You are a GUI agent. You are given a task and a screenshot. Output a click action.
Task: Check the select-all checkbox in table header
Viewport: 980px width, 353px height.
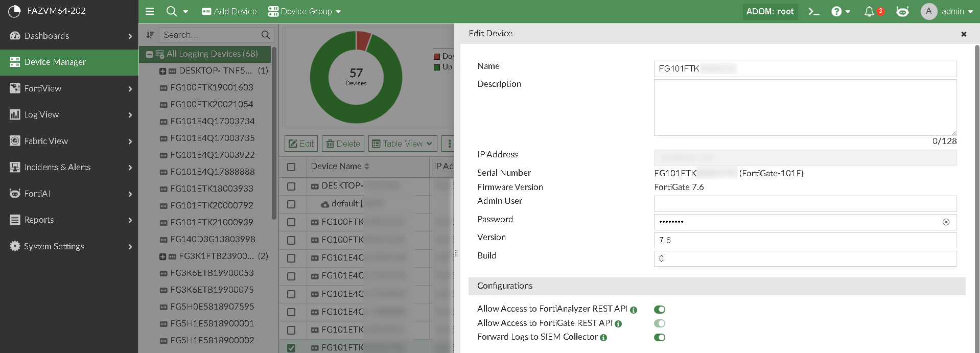click(291, 167)
